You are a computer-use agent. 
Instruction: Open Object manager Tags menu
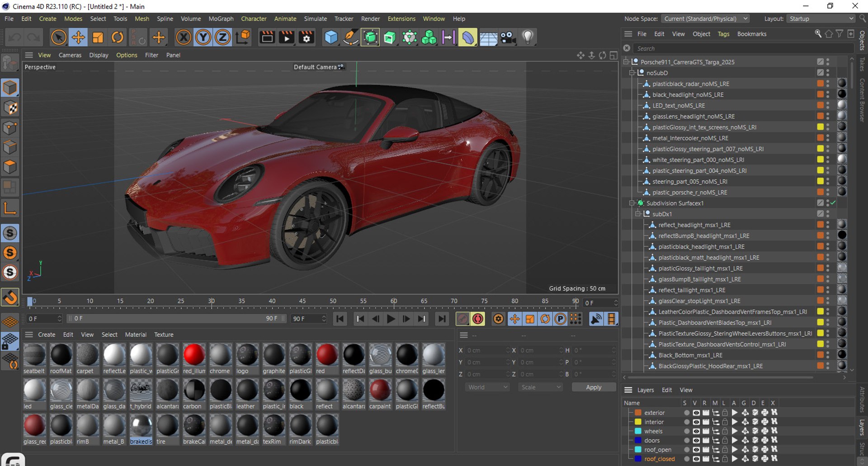point(723,34)
